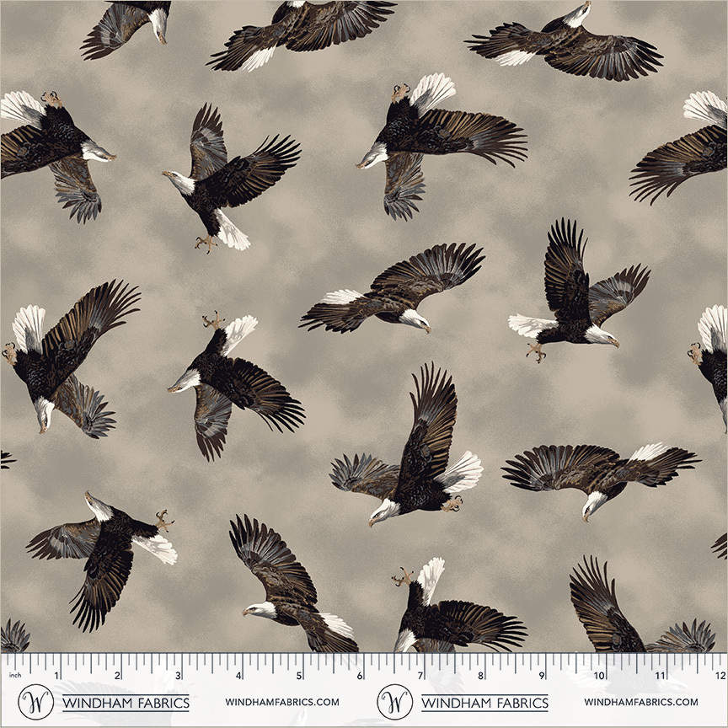Screen dimensions: 728x728
Task: Click the number 9 ruler marking
Action: coord(539,676)
